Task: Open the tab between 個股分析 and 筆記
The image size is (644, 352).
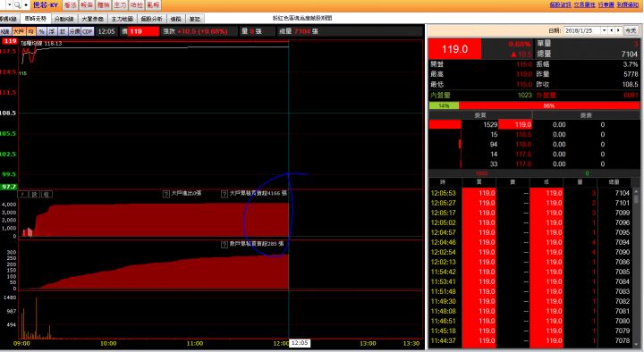Action: [x=176, y=19]
